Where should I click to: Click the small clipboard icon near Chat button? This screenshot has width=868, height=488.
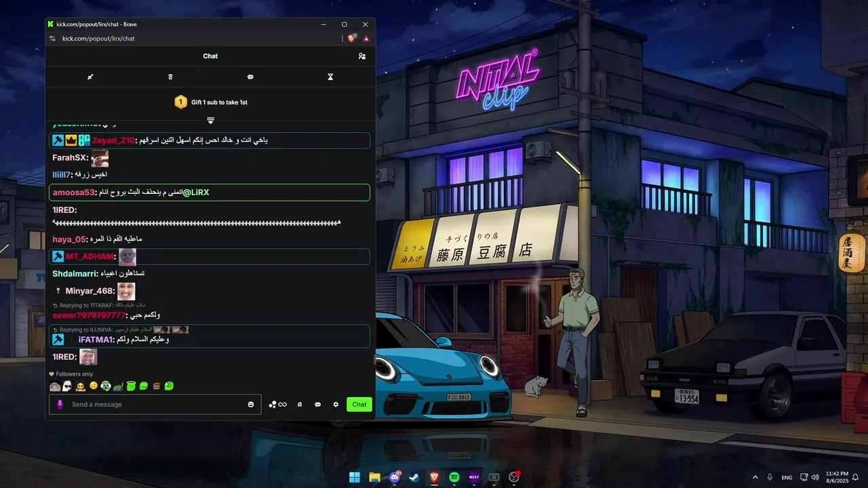[300, 405]
